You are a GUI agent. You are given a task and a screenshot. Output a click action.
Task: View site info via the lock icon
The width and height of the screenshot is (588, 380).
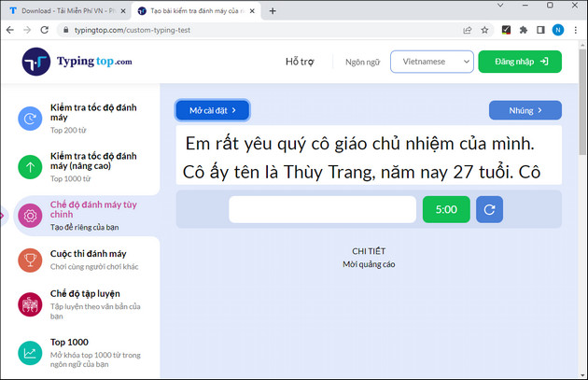[66, 30]
